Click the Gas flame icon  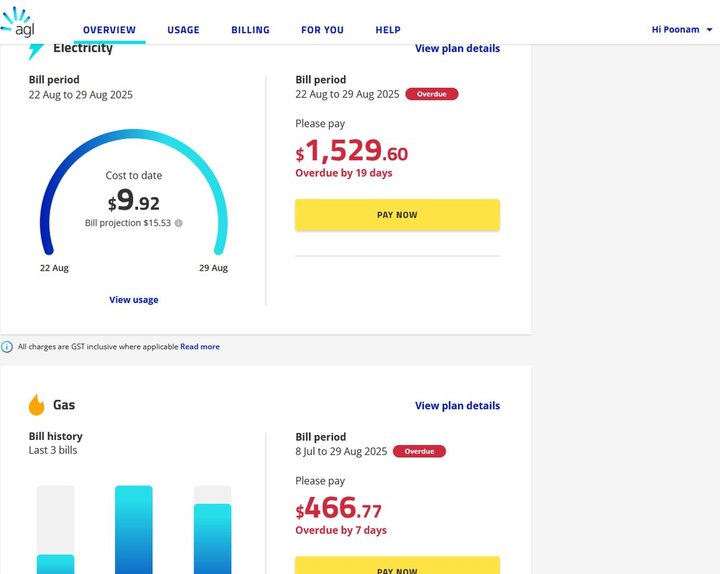coord(36,405)
